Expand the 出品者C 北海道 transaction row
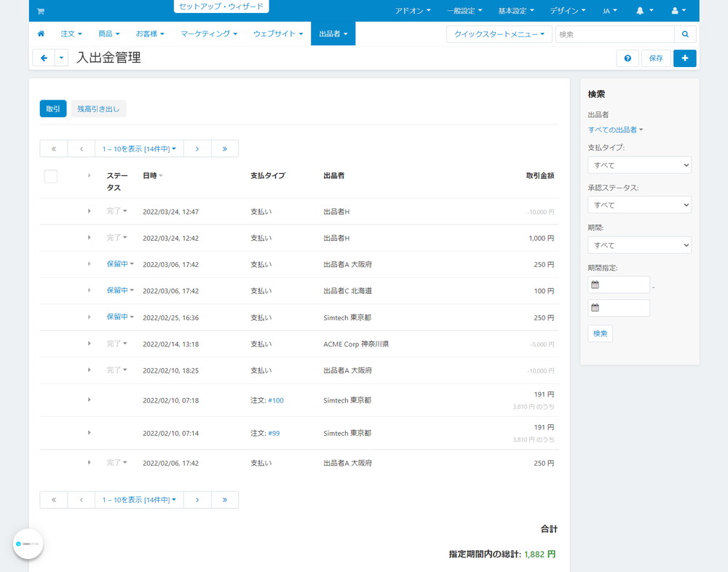Screen dimensions: 728x572 [89, 290]
